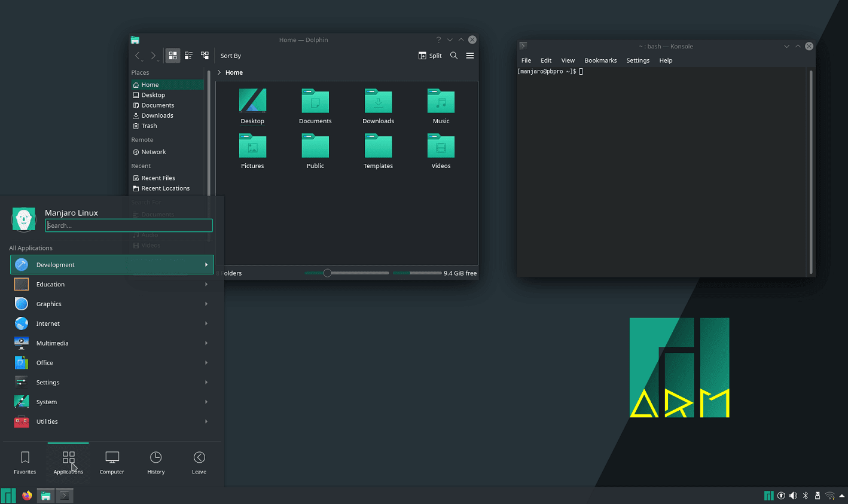
Task: Toggle Split view in Dolphin
Action: click(x=430, y=56)
